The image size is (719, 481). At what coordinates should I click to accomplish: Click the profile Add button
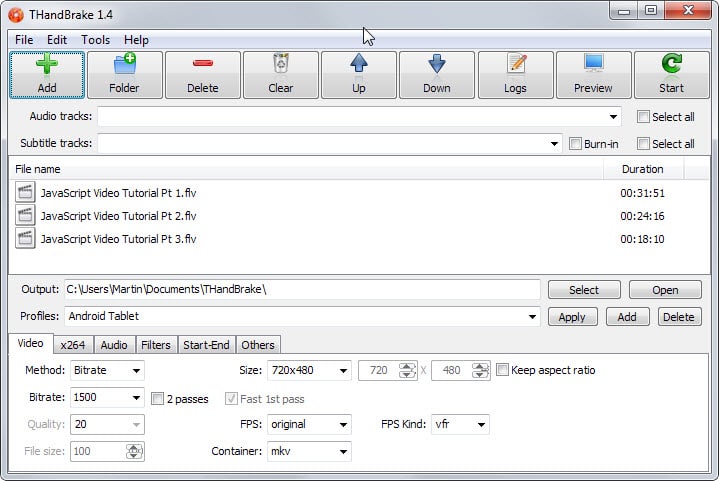[x=627, y=317]
